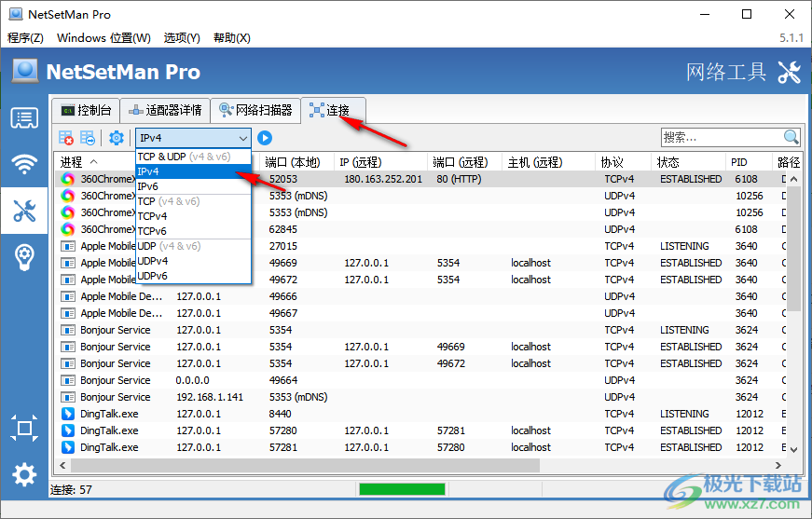Choose UDPv4 option in dropdown list
Viewport: 812px width, 519px height.
click(193, 261)
